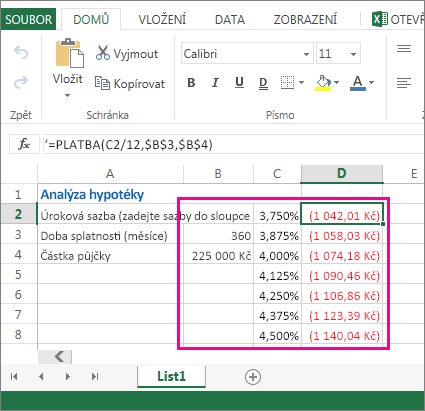Select the List1 sheet tab
Image resolution: width=425 pixels, height=411 pixels.
click(x=171, y=376)
